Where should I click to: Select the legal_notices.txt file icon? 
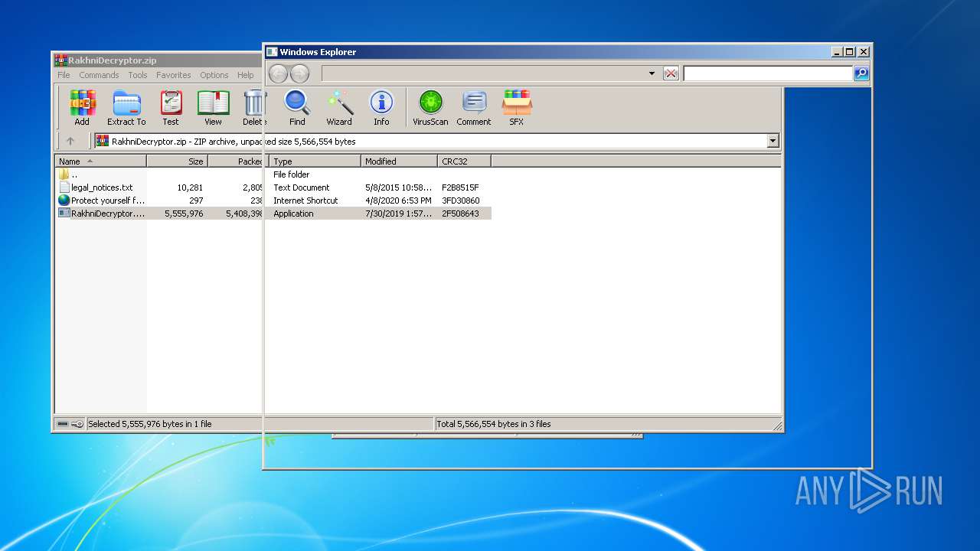[x=64, y=187]
